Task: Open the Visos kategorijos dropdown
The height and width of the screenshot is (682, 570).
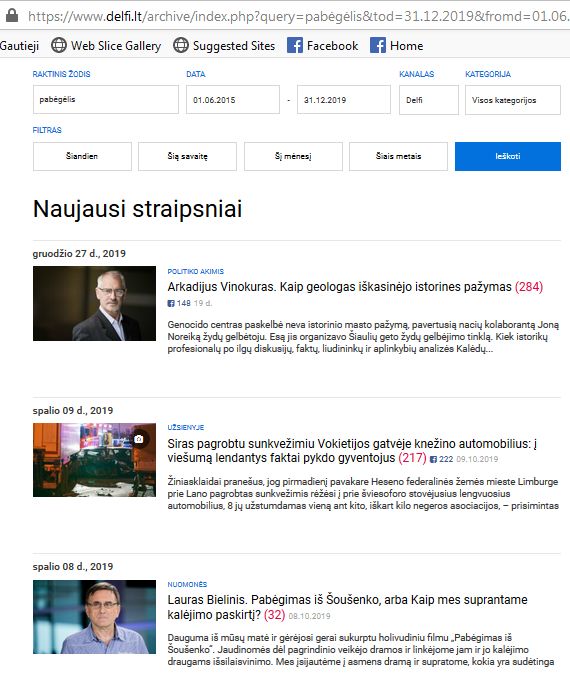Action: 513,100
